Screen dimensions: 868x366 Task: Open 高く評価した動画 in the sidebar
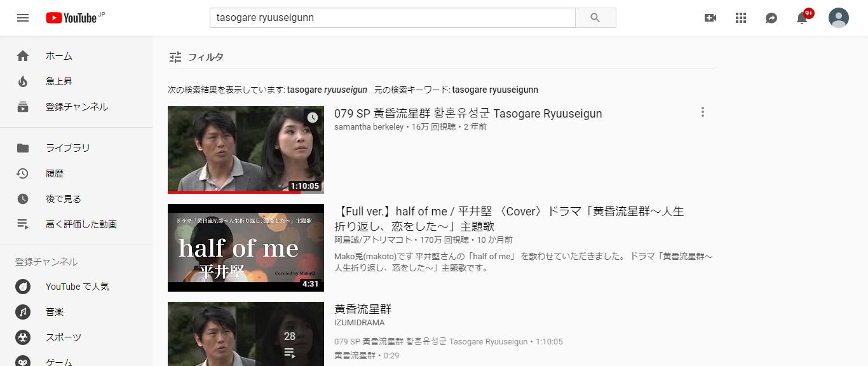(x=76, y=224)
